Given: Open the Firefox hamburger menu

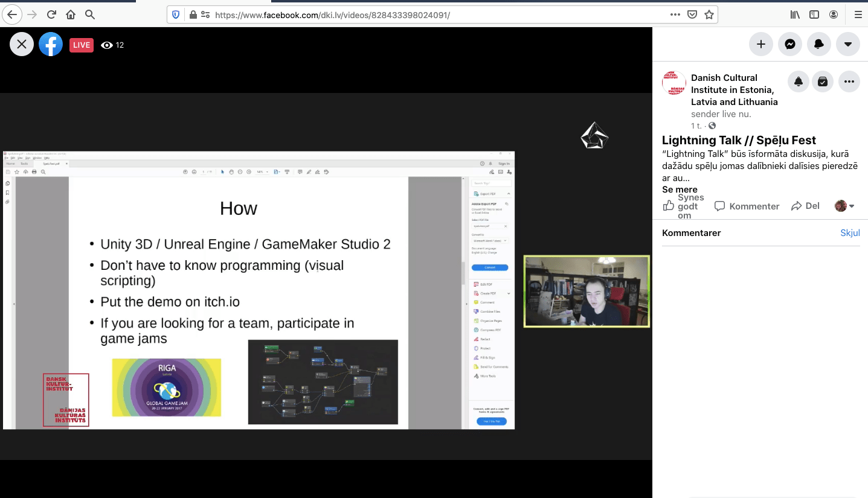Looking at the screenshot, I should (858, 14).
